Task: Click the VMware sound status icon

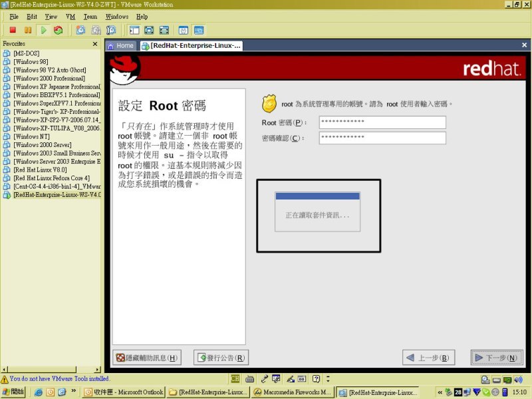Action: (518, 380)
